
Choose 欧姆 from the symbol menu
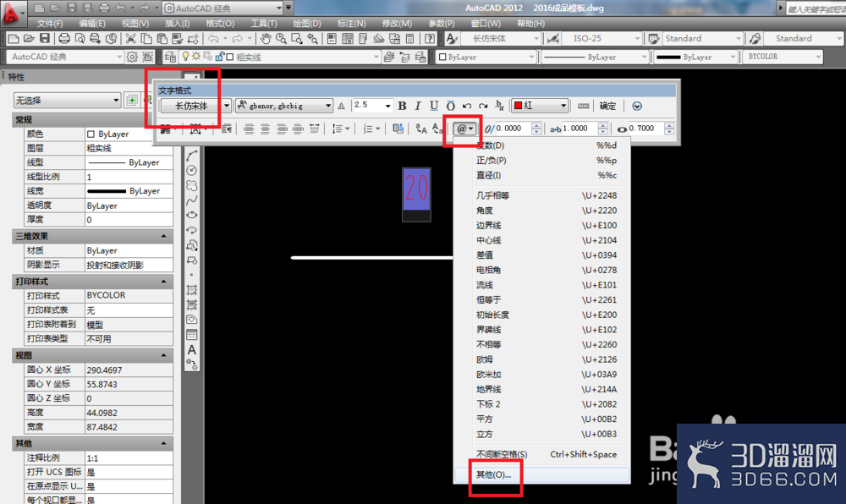coord(542,359)
